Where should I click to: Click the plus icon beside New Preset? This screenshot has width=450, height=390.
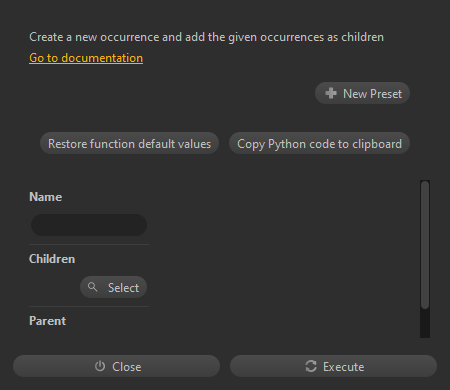(x=331, y=93)
